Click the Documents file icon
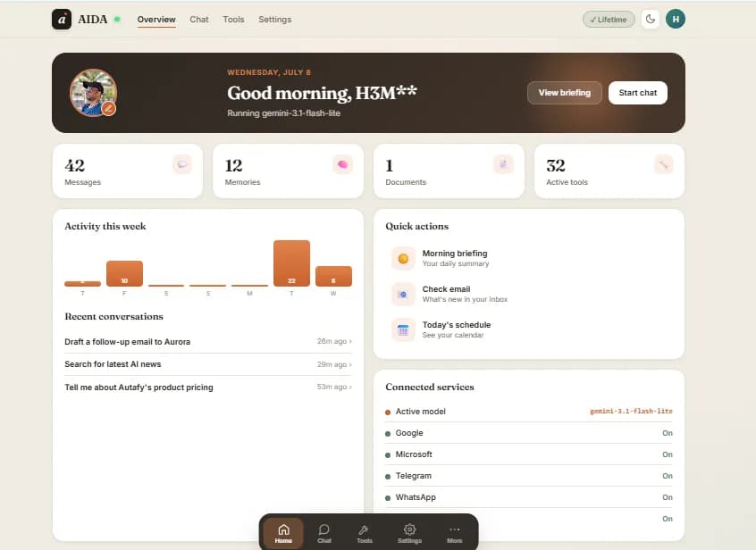756x550 pixels. tap(503, 164)
